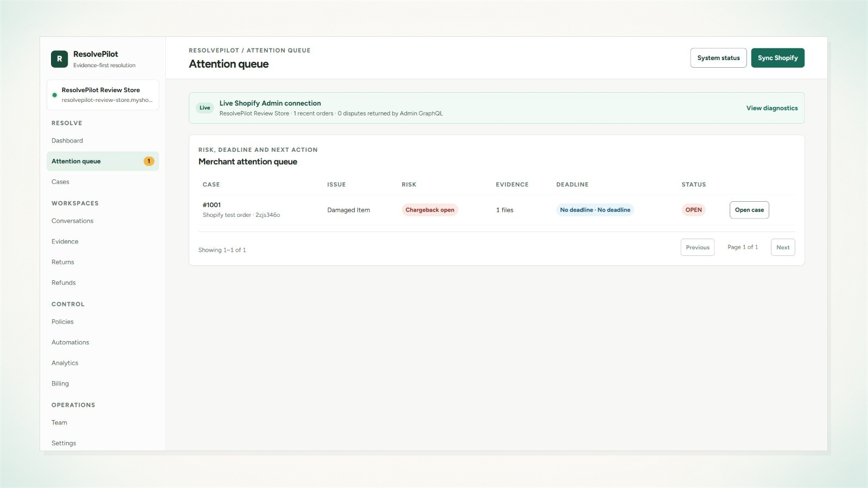The width and height of the screenshot is (868, 488).
Task: Click the Attention queue count badge
Action: pos(149,161)
